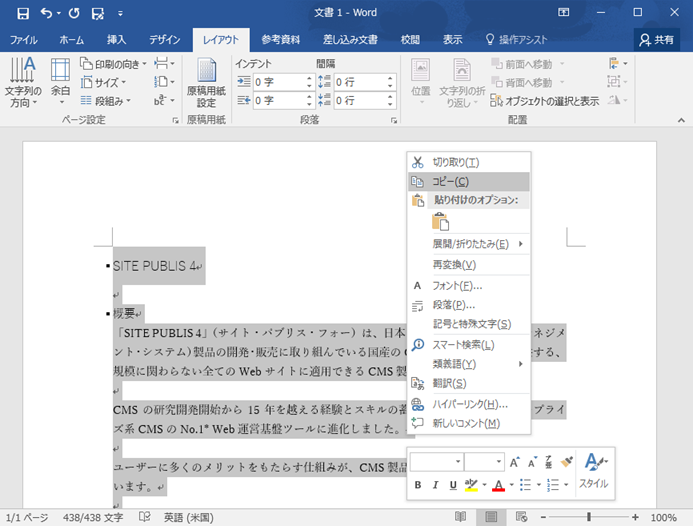Toggle numbered list in mini toolbar
The width and height of the screenshot is (693, 526).
point(552,485)
